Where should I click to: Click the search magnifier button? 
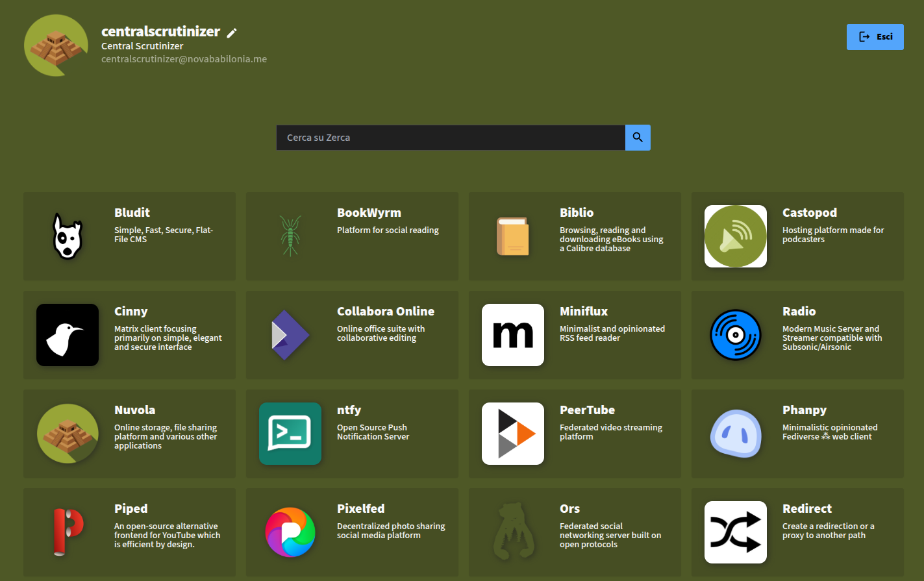(x=638, y=138)
